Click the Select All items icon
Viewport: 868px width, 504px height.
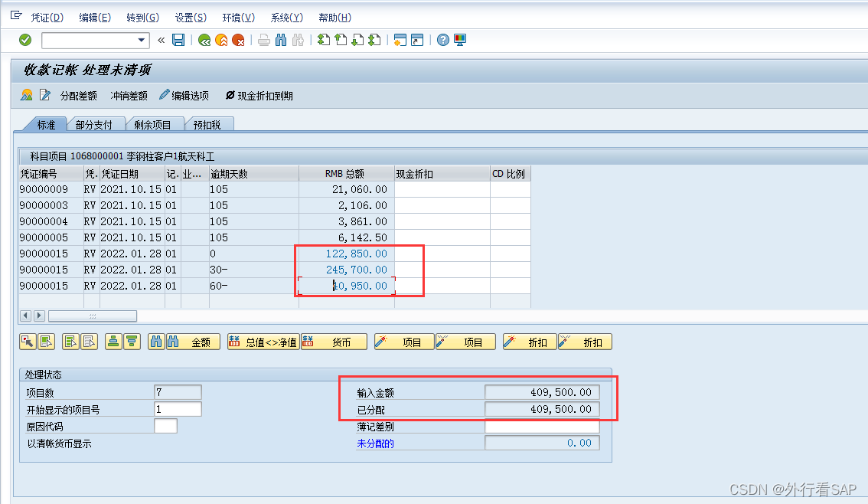pos(46,342)
